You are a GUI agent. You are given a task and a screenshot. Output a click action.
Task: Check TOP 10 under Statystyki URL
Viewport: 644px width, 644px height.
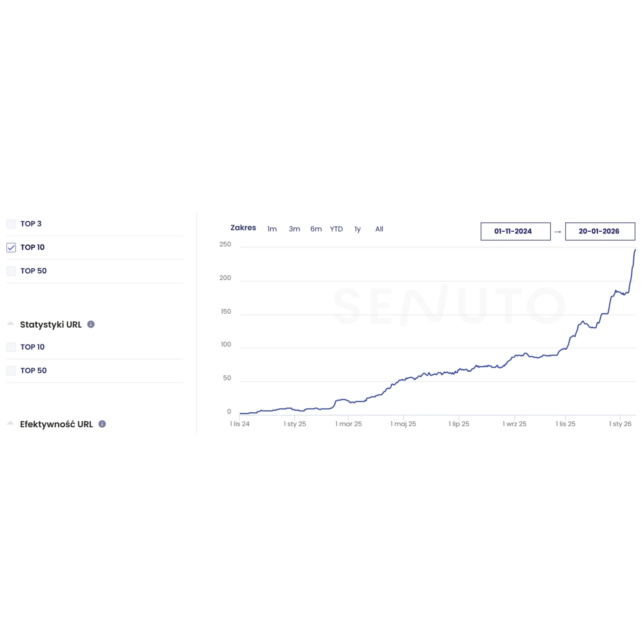11,347
